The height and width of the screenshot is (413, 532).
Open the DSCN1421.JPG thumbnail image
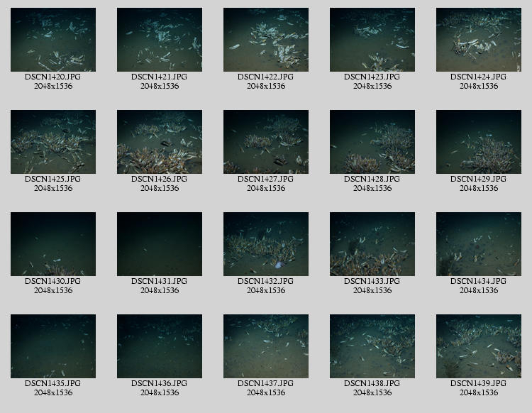tap(160, 40)
